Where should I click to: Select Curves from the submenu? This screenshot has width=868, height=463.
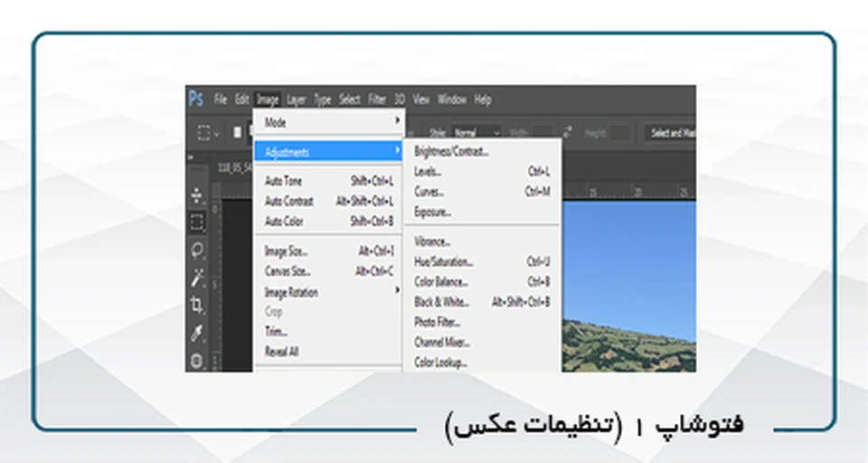coord(429,192)
